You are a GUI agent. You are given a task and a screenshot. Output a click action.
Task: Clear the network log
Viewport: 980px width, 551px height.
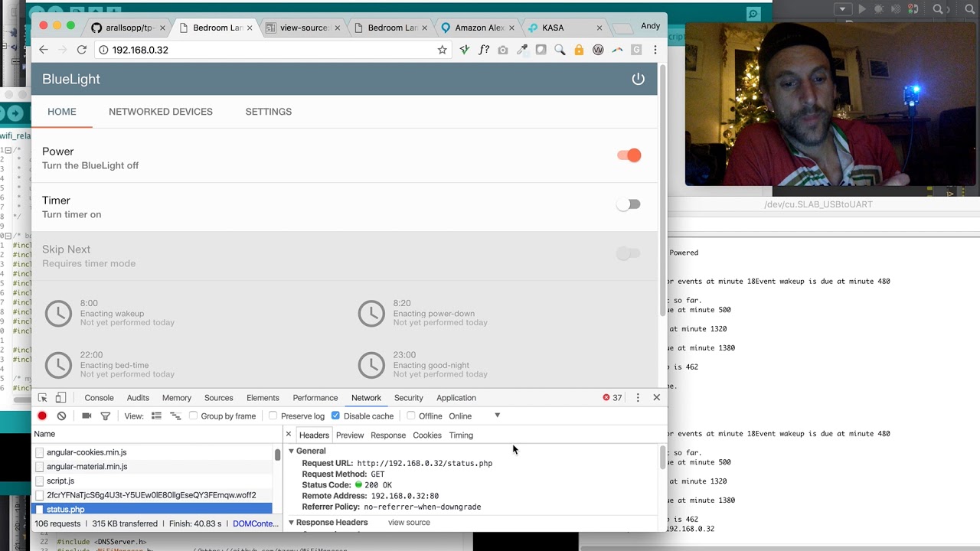point(61,416)
